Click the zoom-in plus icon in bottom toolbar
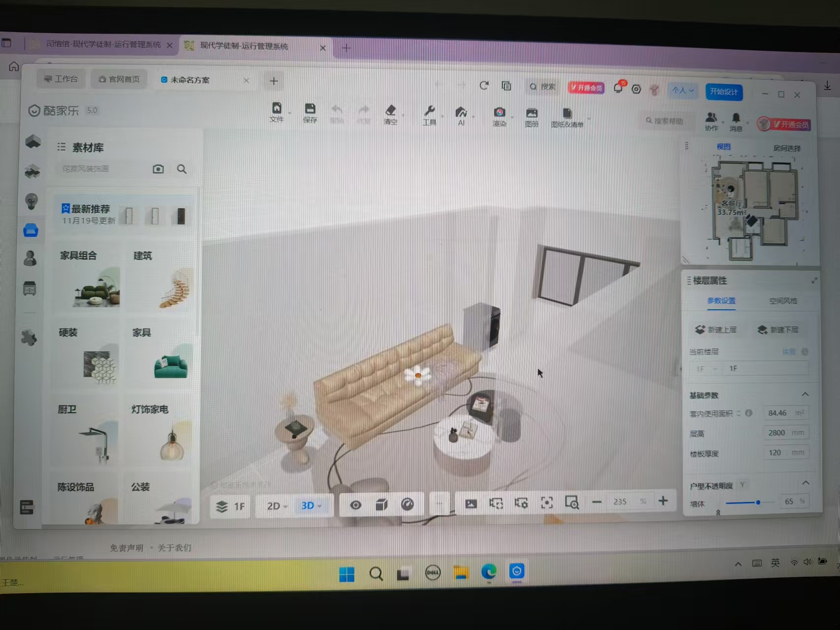 (663, 501)
